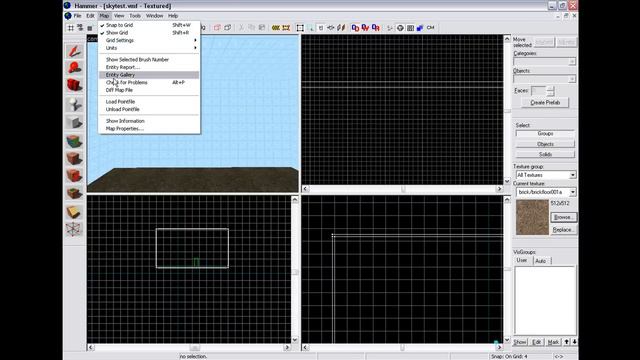Pick the red-bulb Magnify tool

74,68
